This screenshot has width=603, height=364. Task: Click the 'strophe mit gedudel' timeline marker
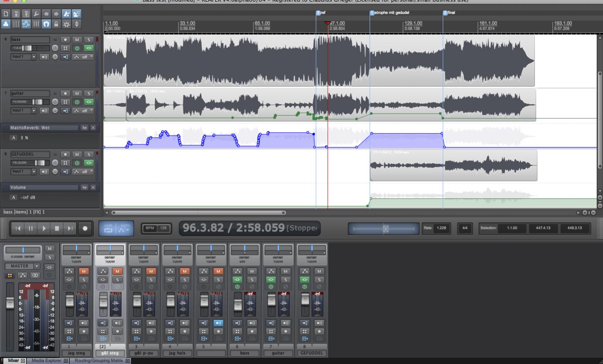point(372,13)
